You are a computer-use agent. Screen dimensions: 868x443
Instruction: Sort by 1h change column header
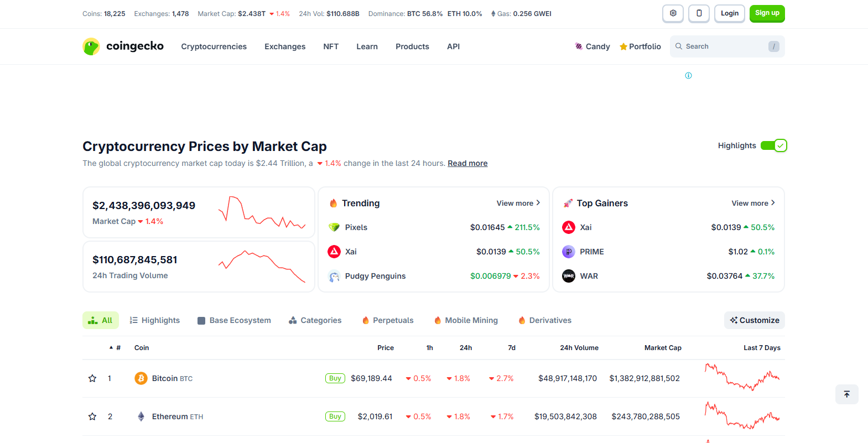point(430,348)
